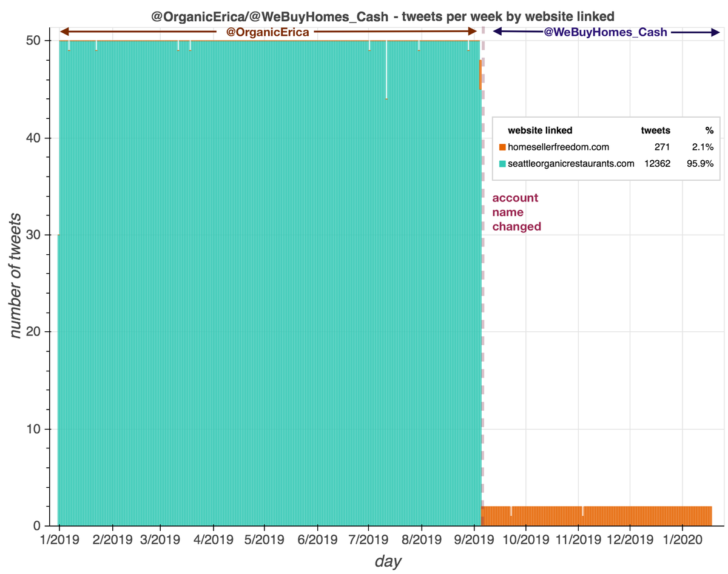
Task: Click the 12362 tweets value
Action: [658, 164]
